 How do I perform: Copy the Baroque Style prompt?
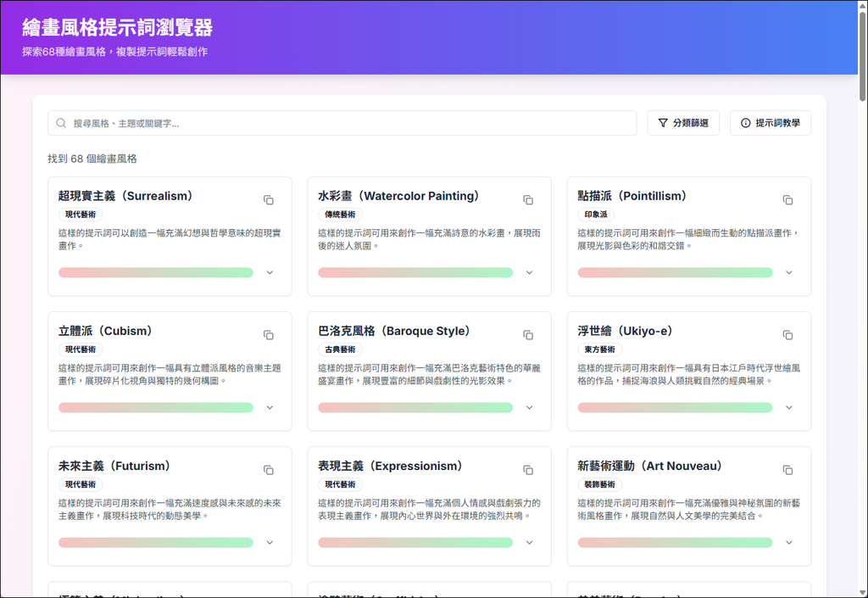point(528,335)
